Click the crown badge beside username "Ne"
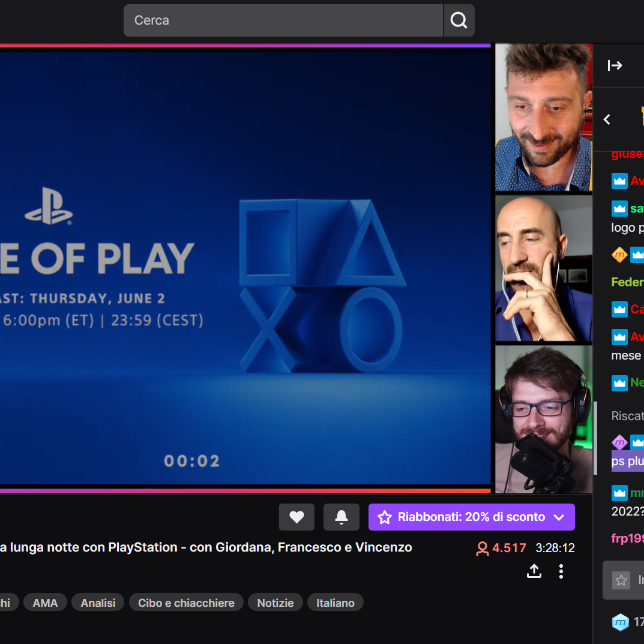 point(619,383)
